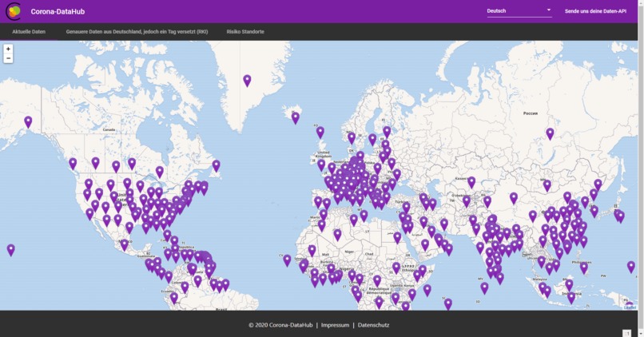Screen dimensions: 644x337
Task: Select the Mongolia map marker
Action: tap(547, 185)
